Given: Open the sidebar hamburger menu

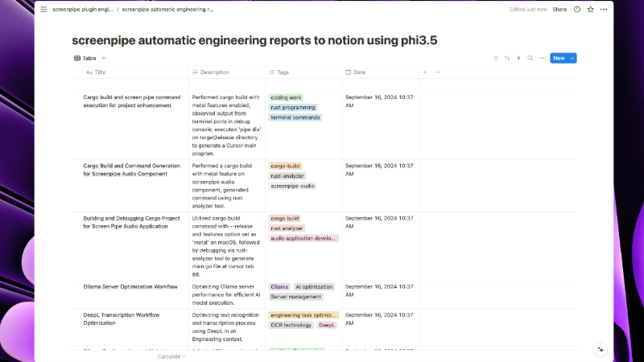Looking at the screenshot, I should pos(43,9).
